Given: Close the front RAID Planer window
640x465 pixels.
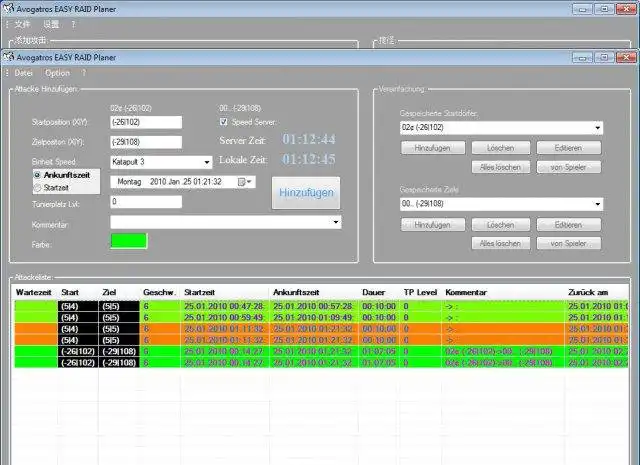Looking at the screenshot, I should click(626, 58).
